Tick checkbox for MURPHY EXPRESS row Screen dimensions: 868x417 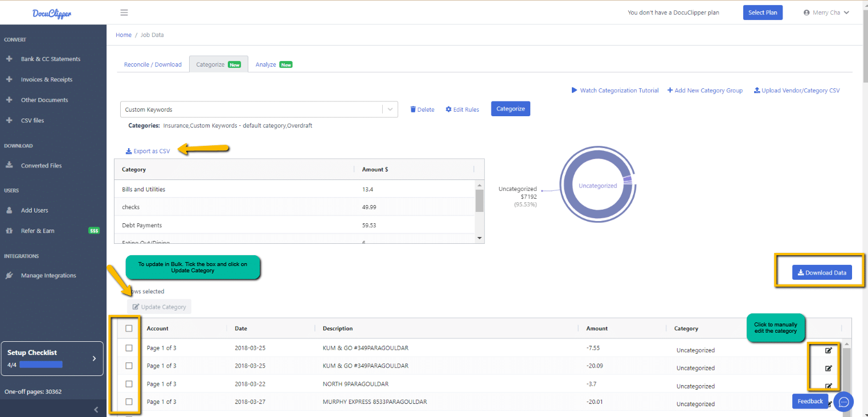129,402
